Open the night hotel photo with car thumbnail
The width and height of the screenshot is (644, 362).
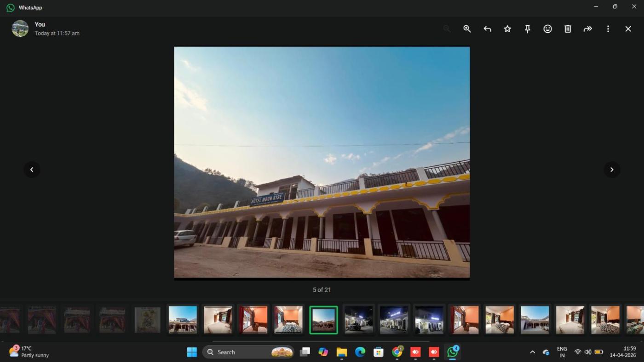click(359, 319)
